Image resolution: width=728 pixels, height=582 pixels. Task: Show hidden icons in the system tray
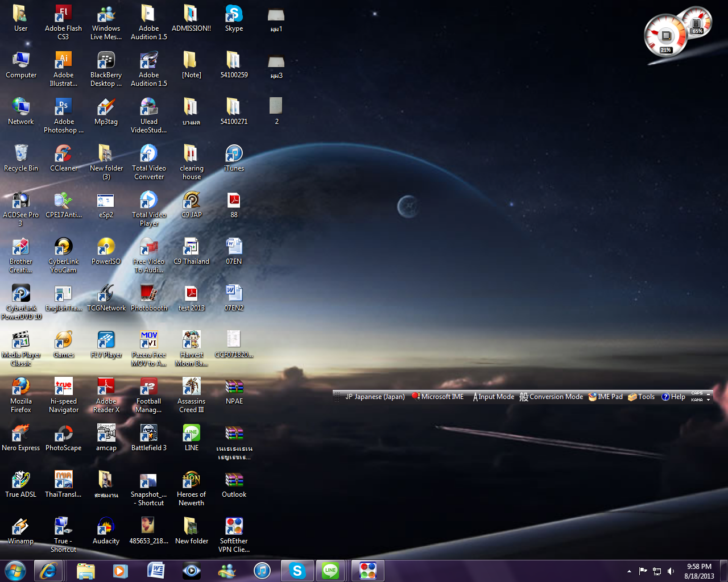point(629,571)
